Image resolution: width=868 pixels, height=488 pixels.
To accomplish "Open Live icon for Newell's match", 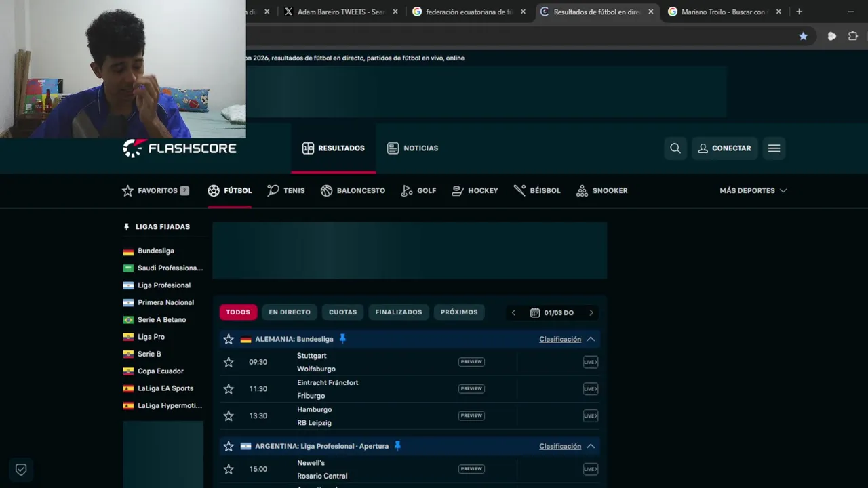I will click(x=591, y=469).
